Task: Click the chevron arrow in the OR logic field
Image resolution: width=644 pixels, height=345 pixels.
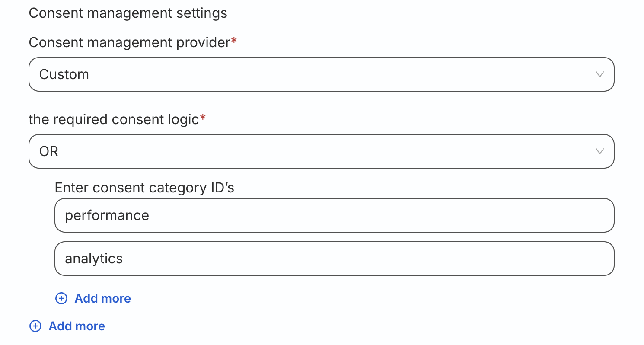Action: pos(599,151)
